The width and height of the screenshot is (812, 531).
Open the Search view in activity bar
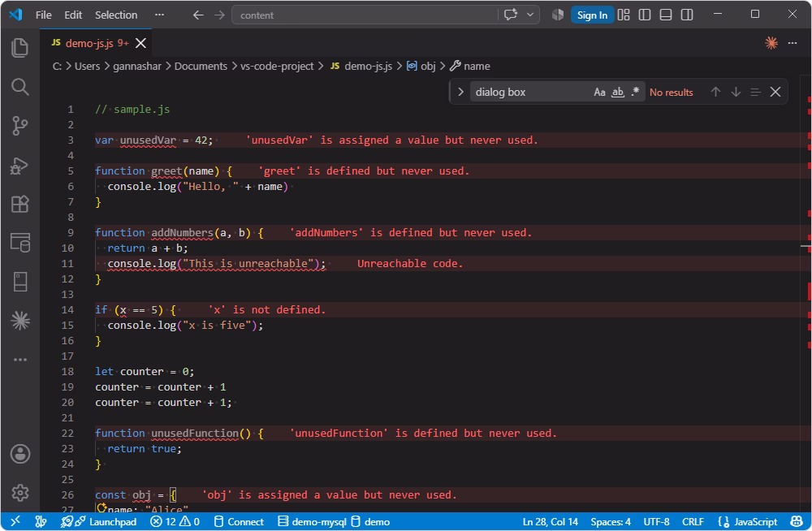[19, 87]
